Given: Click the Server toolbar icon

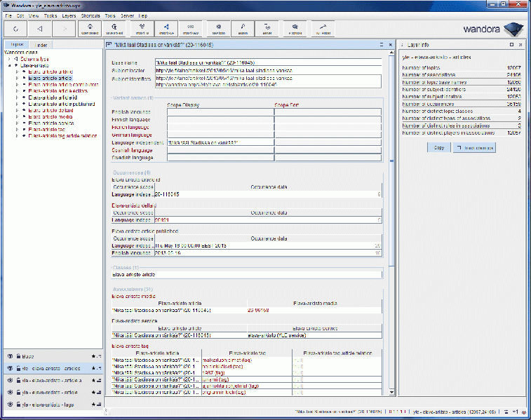Looking at the screenshot, I should pos(267,29).
